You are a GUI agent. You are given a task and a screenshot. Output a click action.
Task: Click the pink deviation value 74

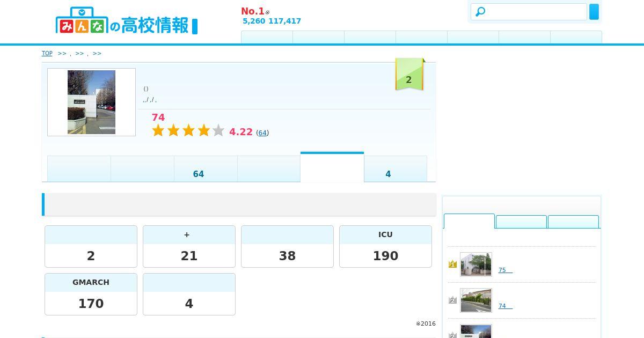point(158,117)
